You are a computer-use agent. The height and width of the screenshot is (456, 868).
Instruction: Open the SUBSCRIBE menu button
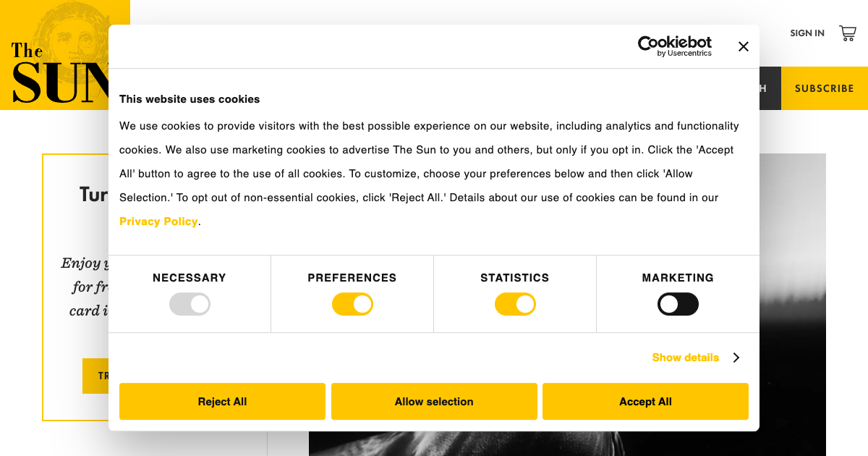[x=824, y=88]
